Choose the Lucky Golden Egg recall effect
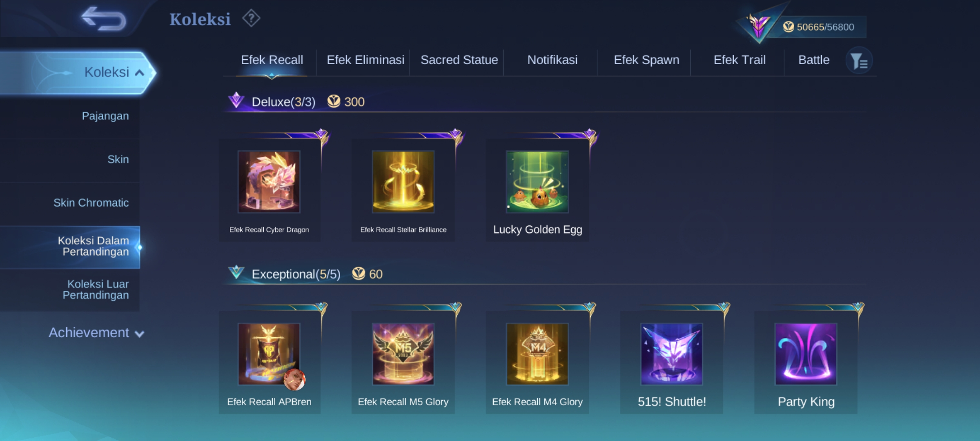The height and width of the screenshot is (441, 980). tap(537, 190)
